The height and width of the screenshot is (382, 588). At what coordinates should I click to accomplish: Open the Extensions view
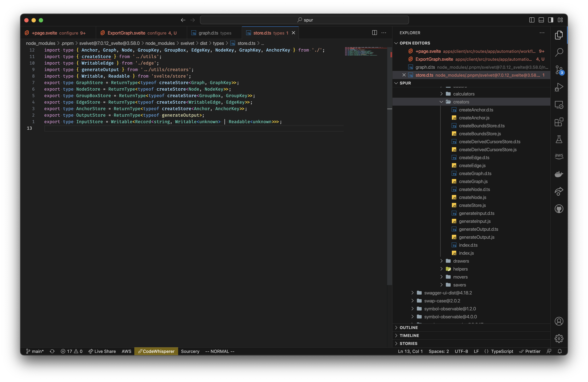pyautogui.click(x=559, y=122)
